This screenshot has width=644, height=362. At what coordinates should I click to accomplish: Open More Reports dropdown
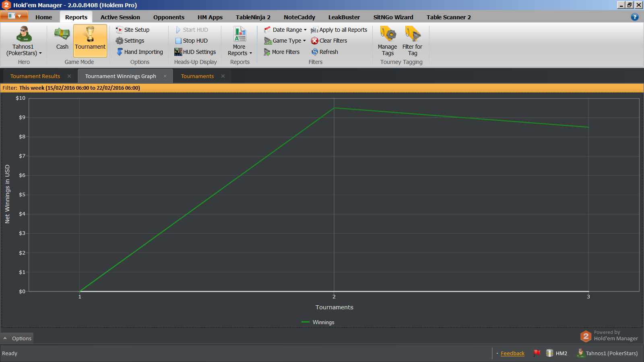tap(240, 41)
